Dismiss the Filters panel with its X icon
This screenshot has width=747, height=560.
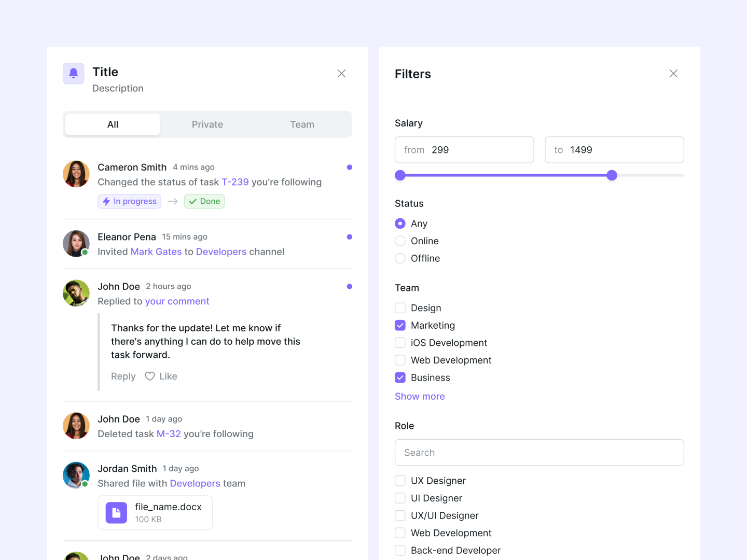pos(673,73)
